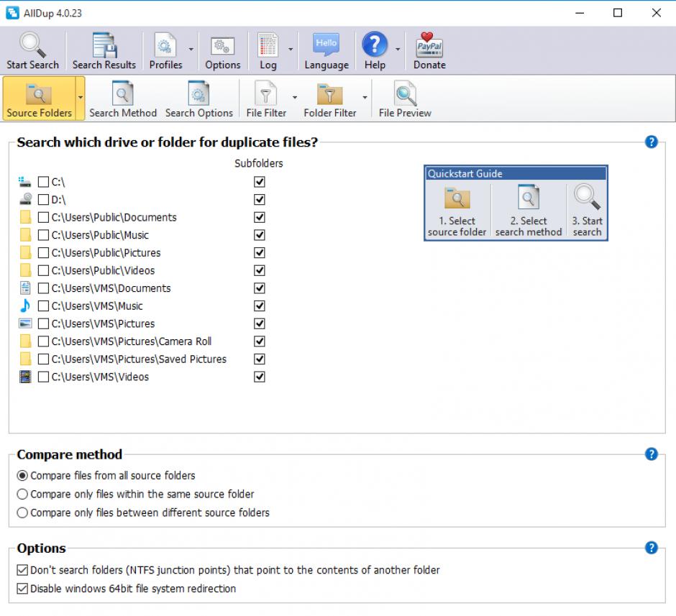Viewport: 676px width, 616px height.
Task: Expand the Help dropdown arrow
Action: 398,50
